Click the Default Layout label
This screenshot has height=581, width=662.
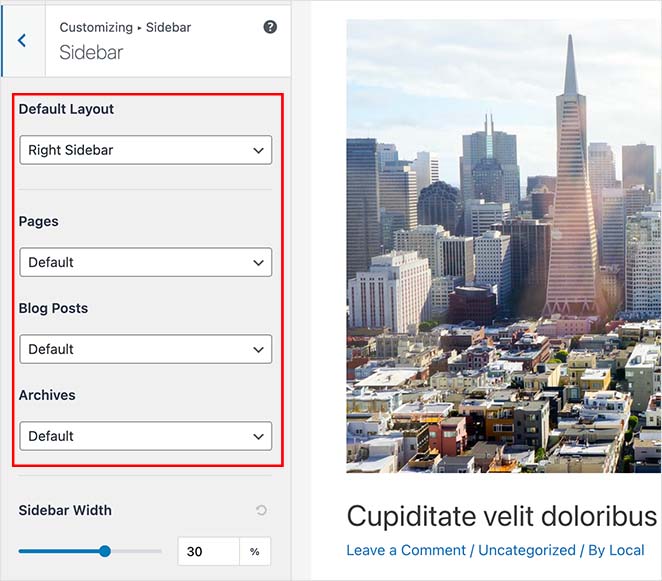pyautogui.click(x=66, y=109)
